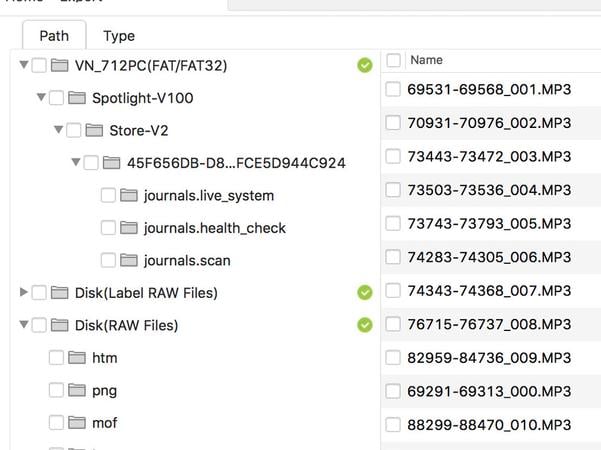Sort by the Name column header
The image size is (601, 450).
(427, 60)
